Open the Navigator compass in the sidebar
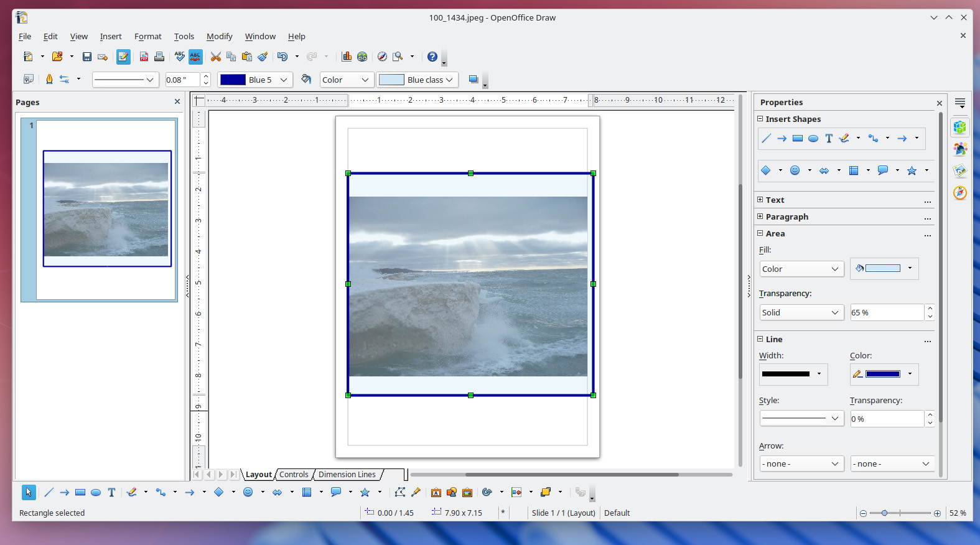Screen dimensions: 980x545 (960, 193)
